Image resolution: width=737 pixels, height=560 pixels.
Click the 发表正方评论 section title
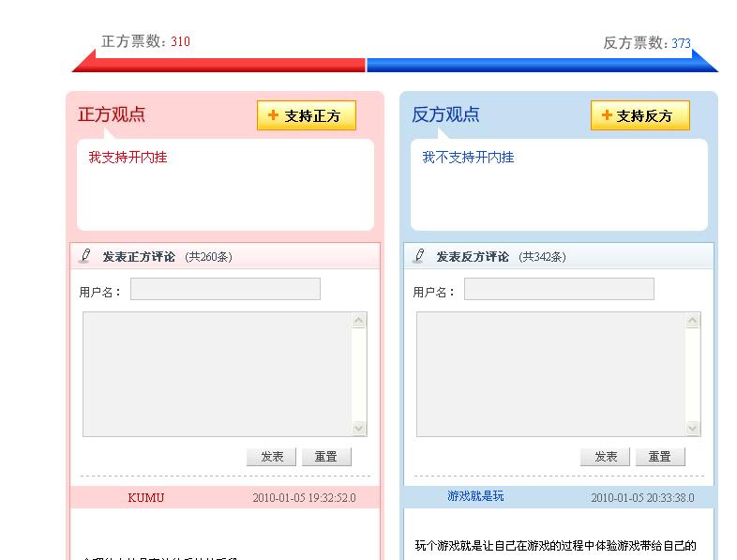pos(139,257)
